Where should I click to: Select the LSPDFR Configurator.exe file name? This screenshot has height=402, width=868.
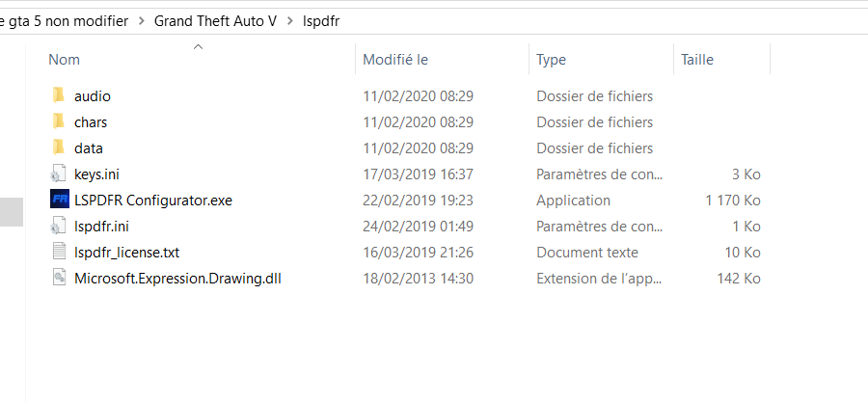(152, 201)
